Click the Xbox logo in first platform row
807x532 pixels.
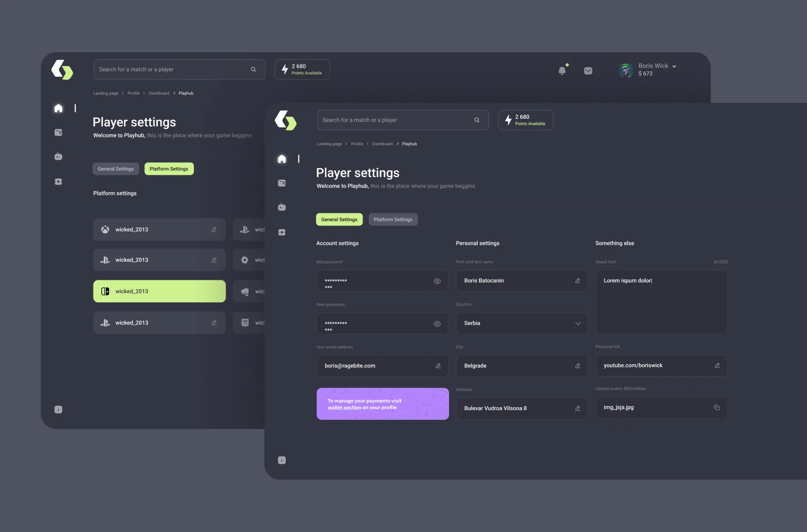tap(105, 230)
